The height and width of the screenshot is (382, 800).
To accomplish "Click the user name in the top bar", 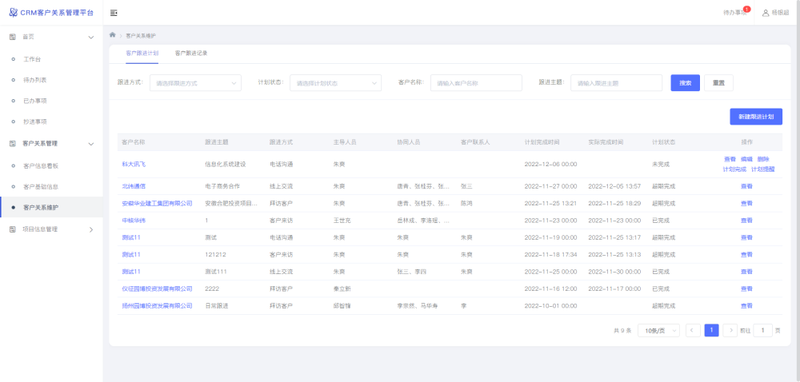I will coord(781,13).
